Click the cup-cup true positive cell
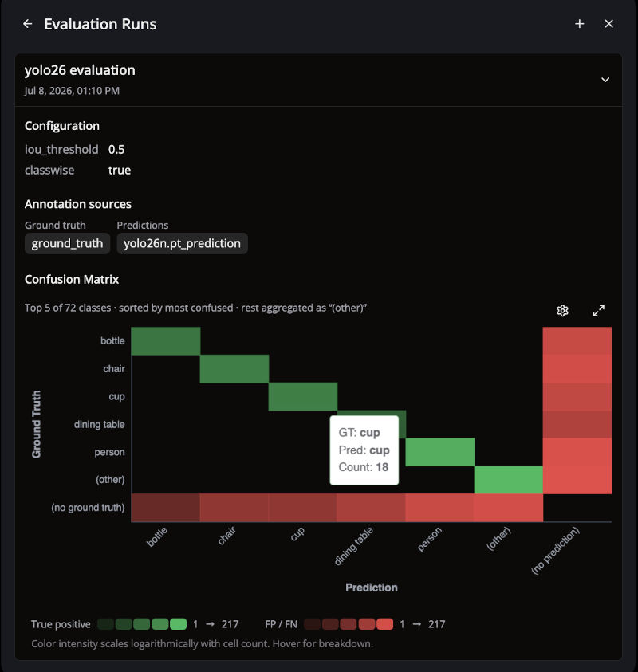638x672 pixels. [x=303, y=396]
